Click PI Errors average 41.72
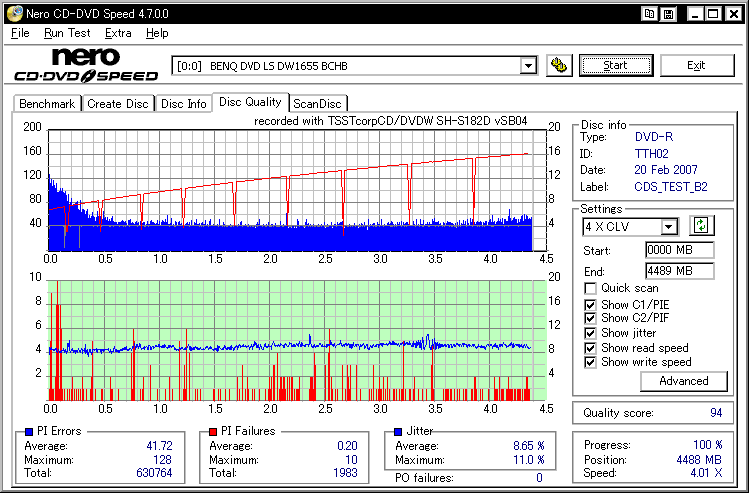This screenshot has width=749, height=493. (159, 446)
